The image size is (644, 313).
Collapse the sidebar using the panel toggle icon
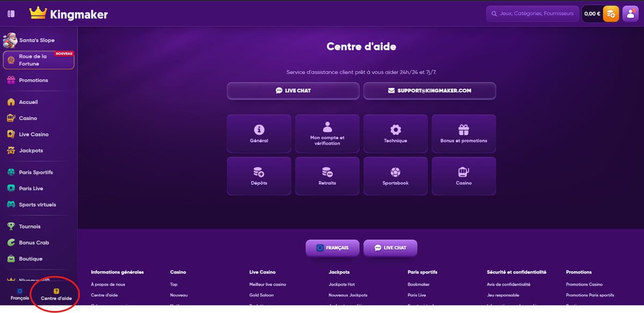click(11, 14)
